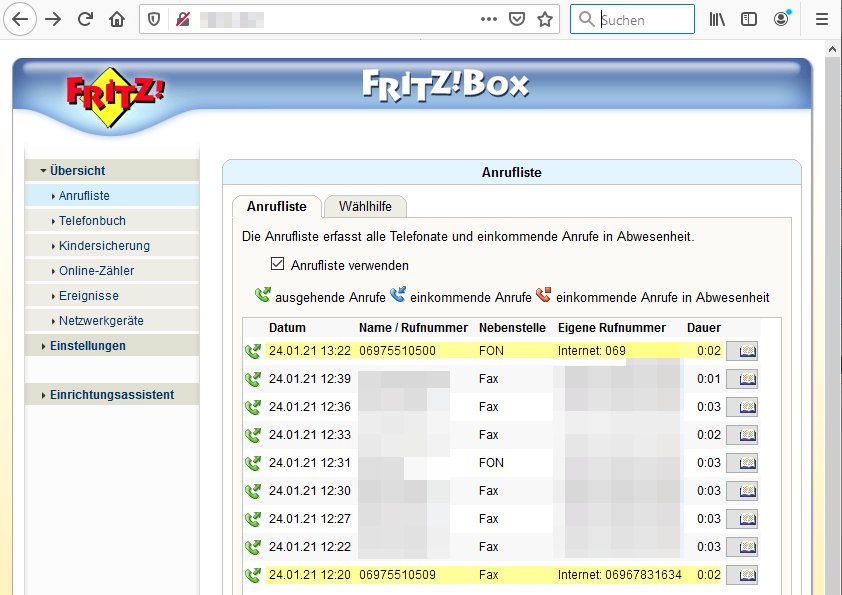This screenshot has width=842, height=595.
Task: Bookmark this page with the star
Action: [x=545, y=19]
